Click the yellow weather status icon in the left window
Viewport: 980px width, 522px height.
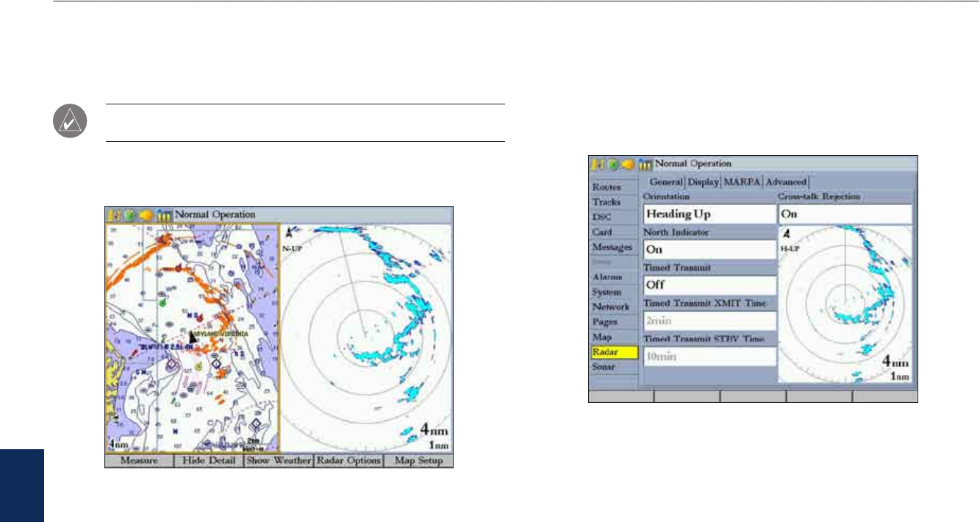(x=145, y=215)
